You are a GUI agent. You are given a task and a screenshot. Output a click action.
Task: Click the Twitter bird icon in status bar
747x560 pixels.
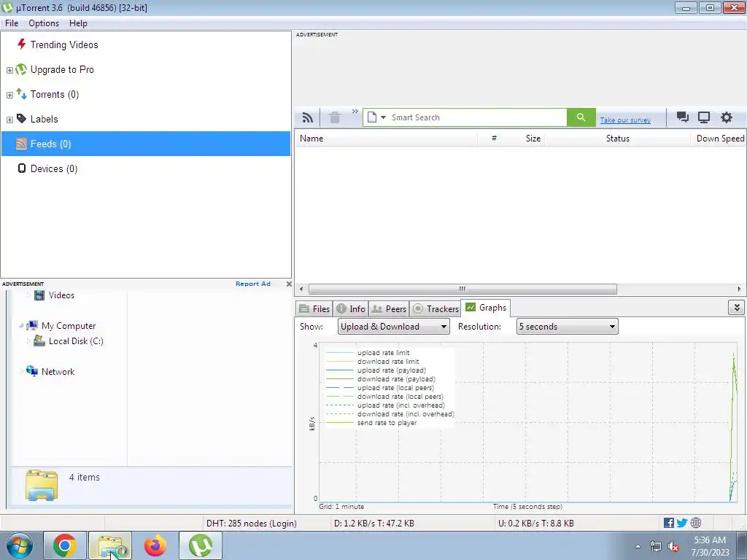(682, 523)
